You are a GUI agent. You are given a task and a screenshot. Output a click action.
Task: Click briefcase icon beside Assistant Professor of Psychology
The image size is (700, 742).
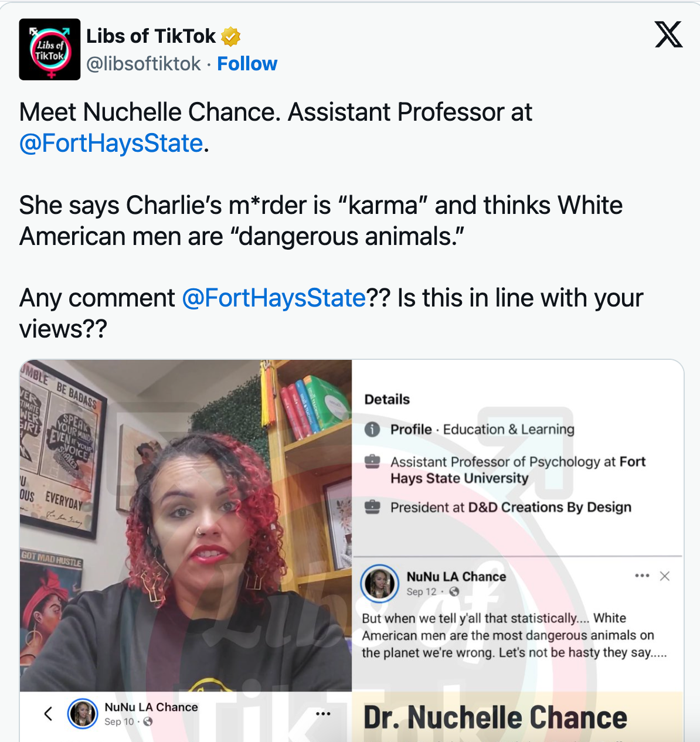pyautogui.click(x=372, y=462)
